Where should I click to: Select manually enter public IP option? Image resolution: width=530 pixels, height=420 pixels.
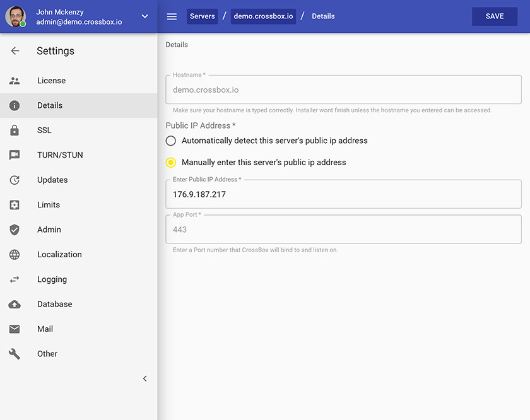pos(171,163)
